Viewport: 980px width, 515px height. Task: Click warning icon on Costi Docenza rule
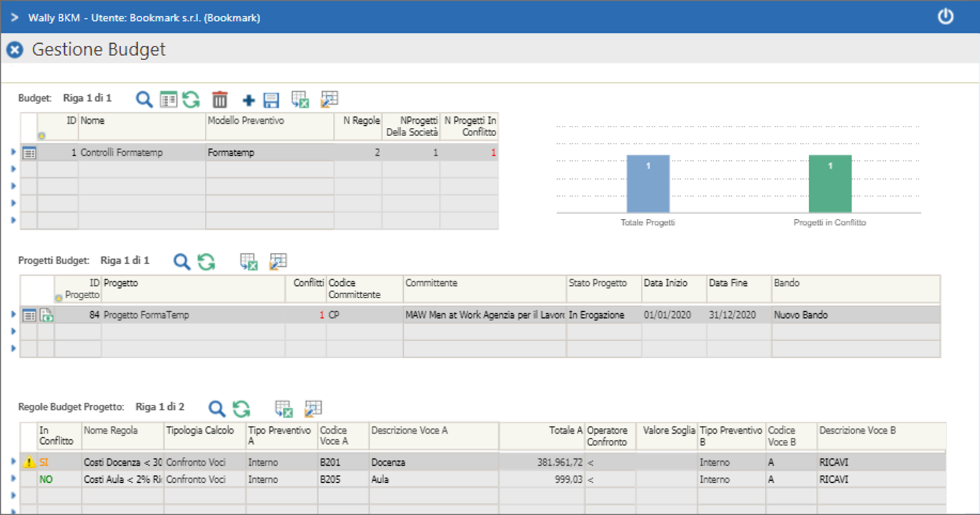point(29,462)
